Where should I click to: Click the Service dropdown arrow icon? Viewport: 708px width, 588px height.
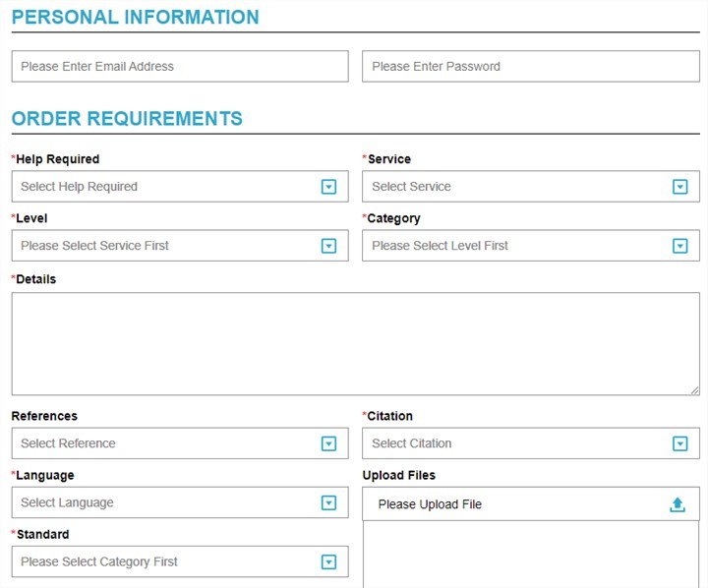tap(680, 187)
